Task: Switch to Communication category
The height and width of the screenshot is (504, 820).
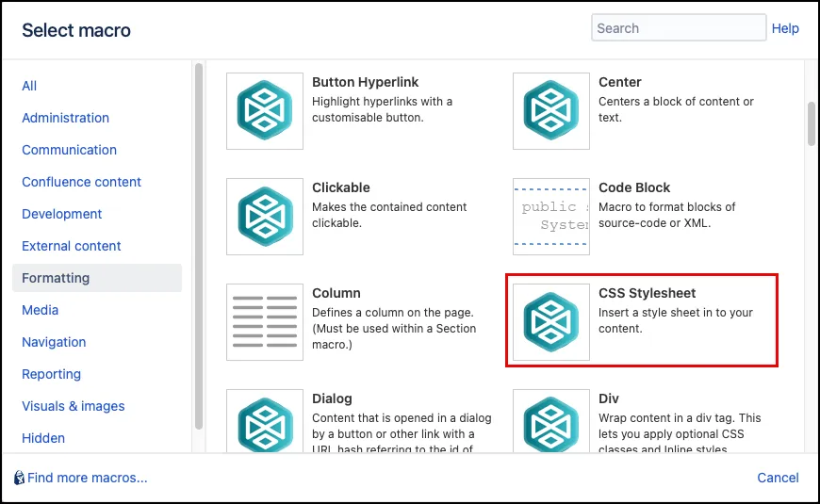Action: tap(69, 150)
